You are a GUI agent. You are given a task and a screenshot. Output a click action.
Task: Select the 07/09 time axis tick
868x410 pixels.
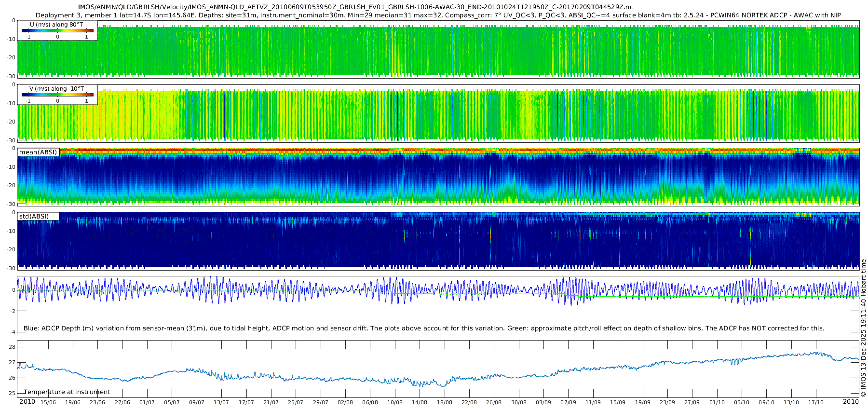pyautogui.click(x=568, y=402)
